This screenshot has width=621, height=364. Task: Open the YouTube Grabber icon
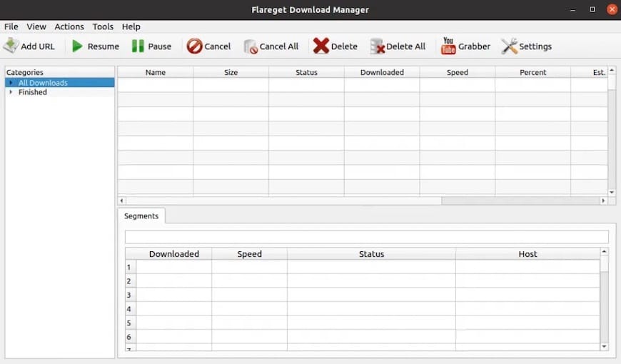tap(448, 46)
